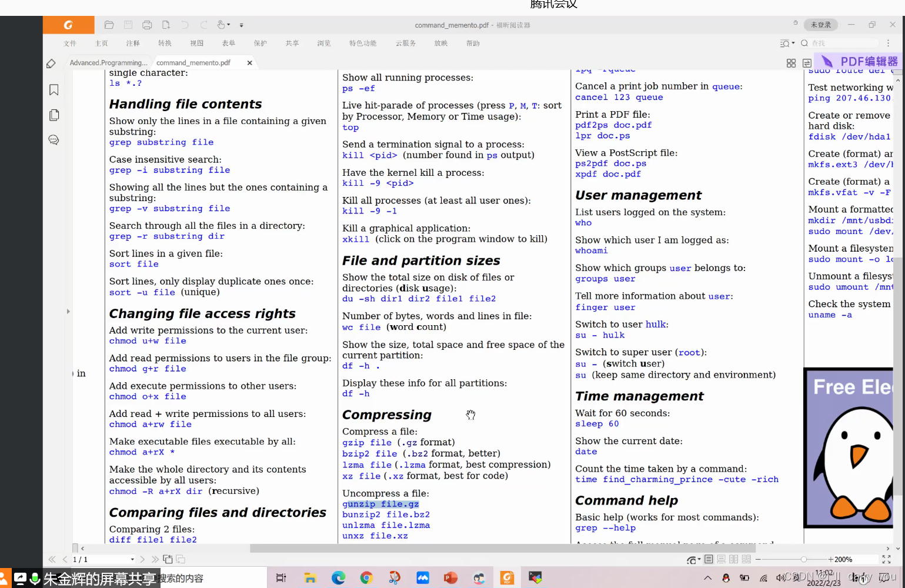The width and height of the screenshot is (905, 588).
Task: Open the page thumbnails panel in sidebar
Action: pos(54,115)
